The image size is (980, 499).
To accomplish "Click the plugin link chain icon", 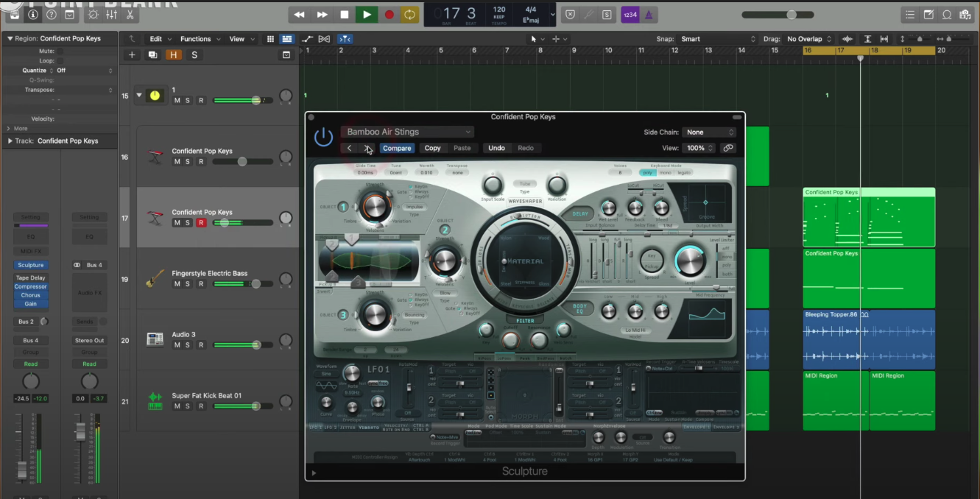I will [x=728, y=148].
